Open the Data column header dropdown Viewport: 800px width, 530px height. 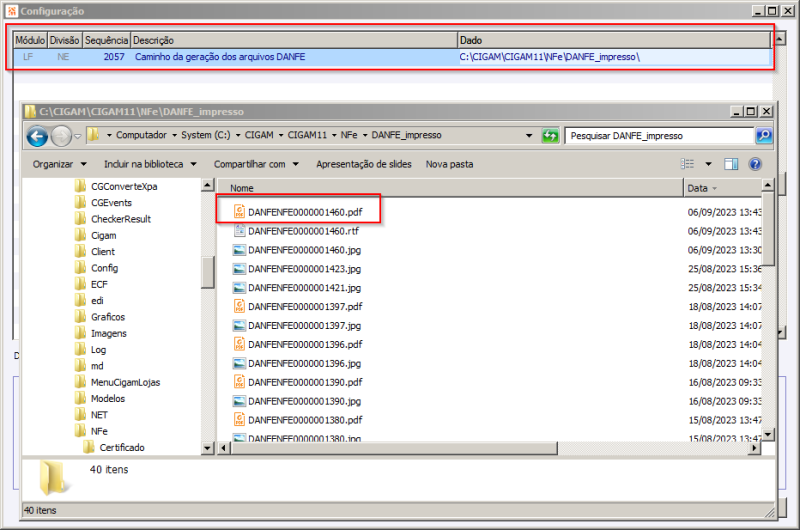click(714, 188)
